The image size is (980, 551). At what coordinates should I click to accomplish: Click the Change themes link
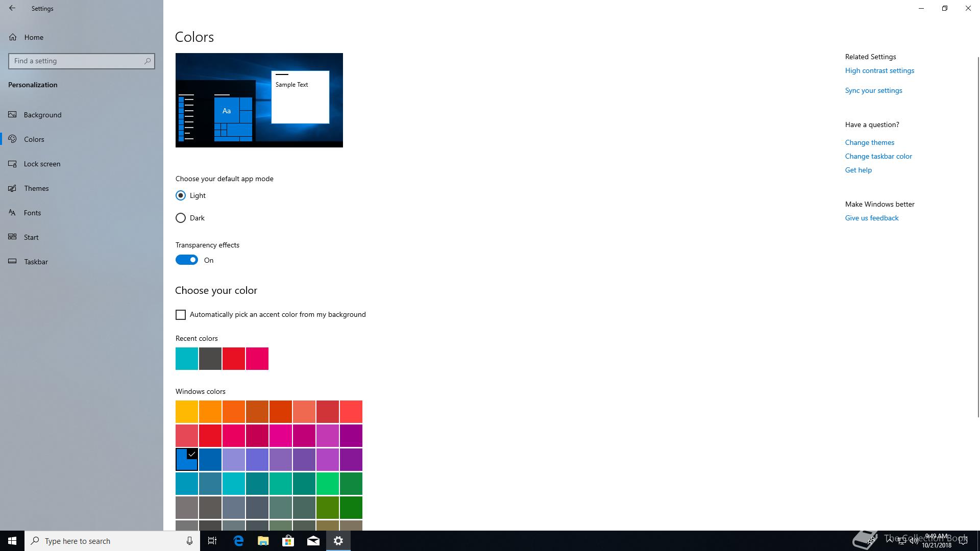tap(869, 142)
